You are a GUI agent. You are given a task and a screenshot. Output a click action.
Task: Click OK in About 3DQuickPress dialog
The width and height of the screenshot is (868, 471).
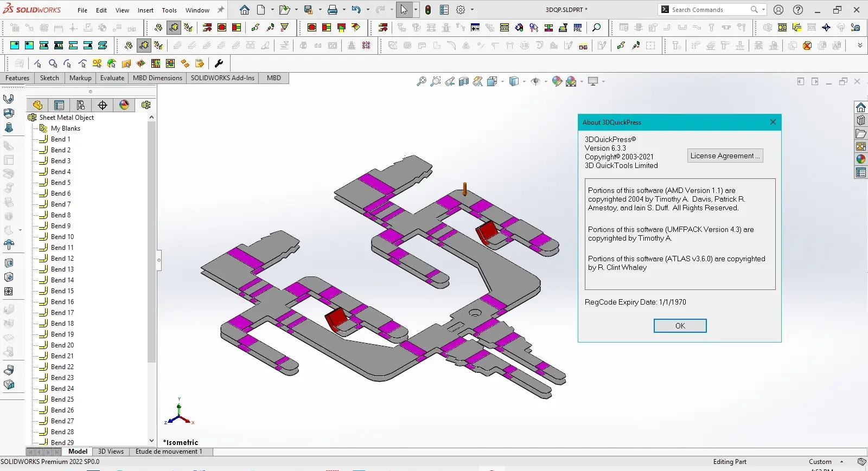coord(680,326)
